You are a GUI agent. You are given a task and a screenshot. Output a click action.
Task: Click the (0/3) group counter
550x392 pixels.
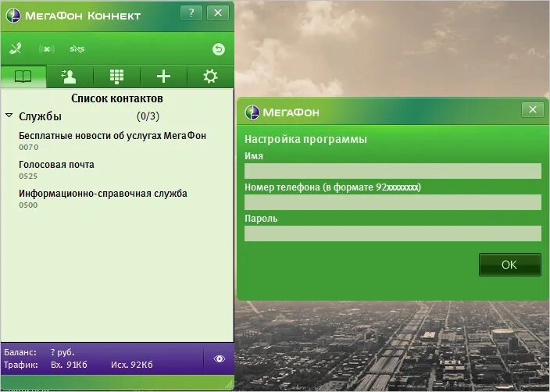click(148, 116)
